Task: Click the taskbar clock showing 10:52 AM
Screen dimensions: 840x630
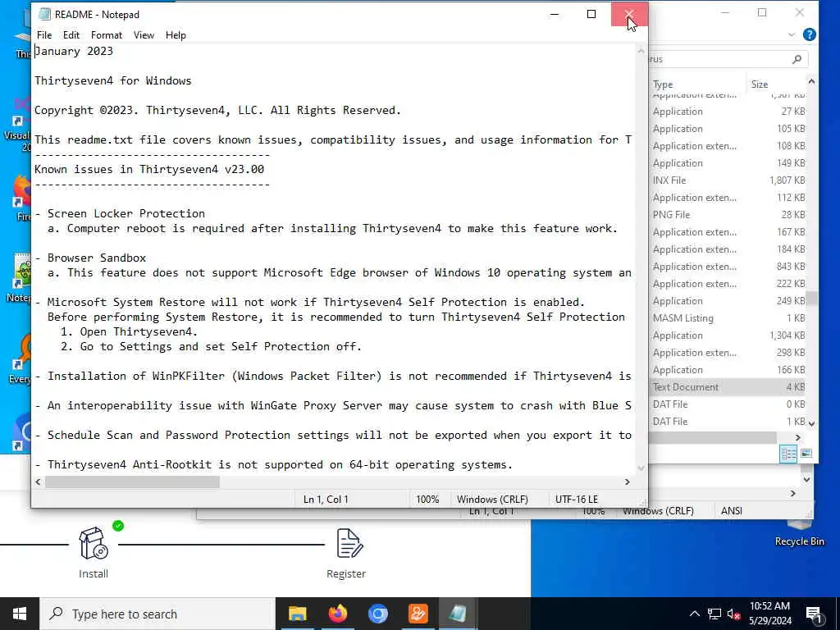Action: tap(769, 614)
